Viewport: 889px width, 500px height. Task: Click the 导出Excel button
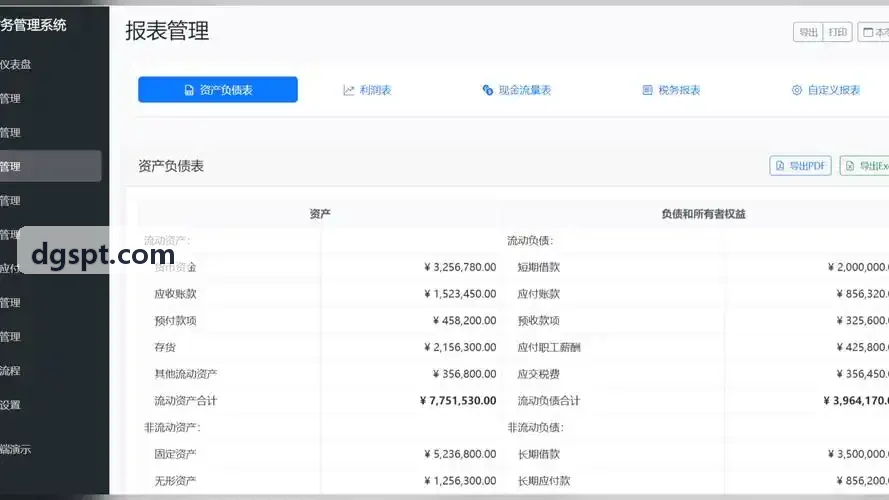click(x=865, y=166)
